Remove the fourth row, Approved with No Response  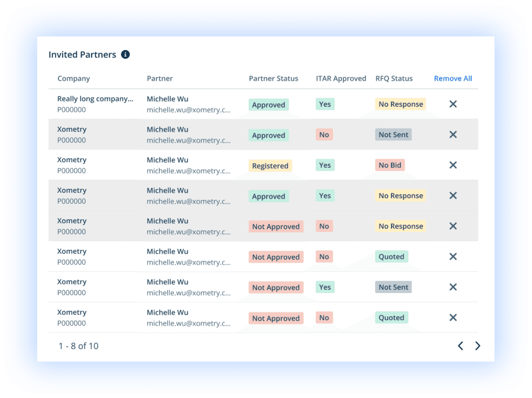coord(453,195)
